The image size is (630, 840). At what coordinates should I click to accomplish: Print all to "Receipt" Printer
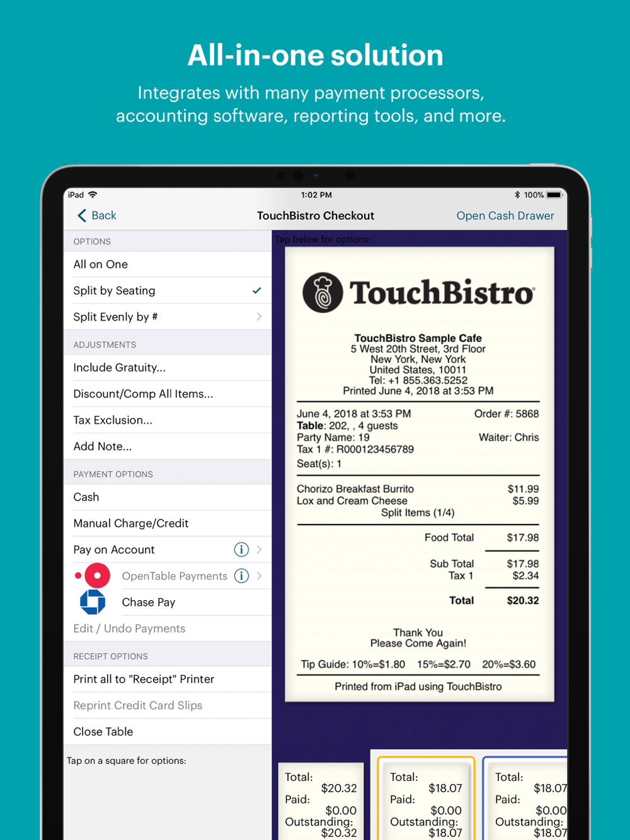(x=168, y=679)
